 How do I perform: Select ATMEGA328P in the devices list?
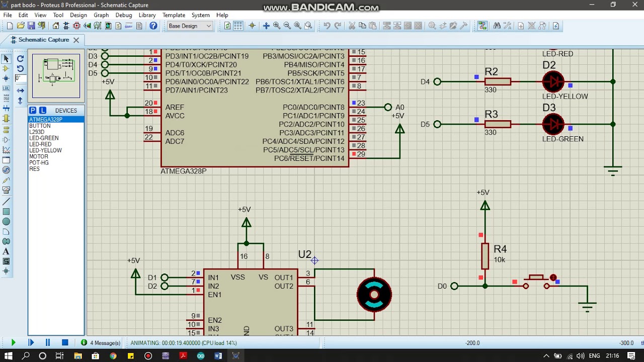pyautogui.click(x=56, y=120)
